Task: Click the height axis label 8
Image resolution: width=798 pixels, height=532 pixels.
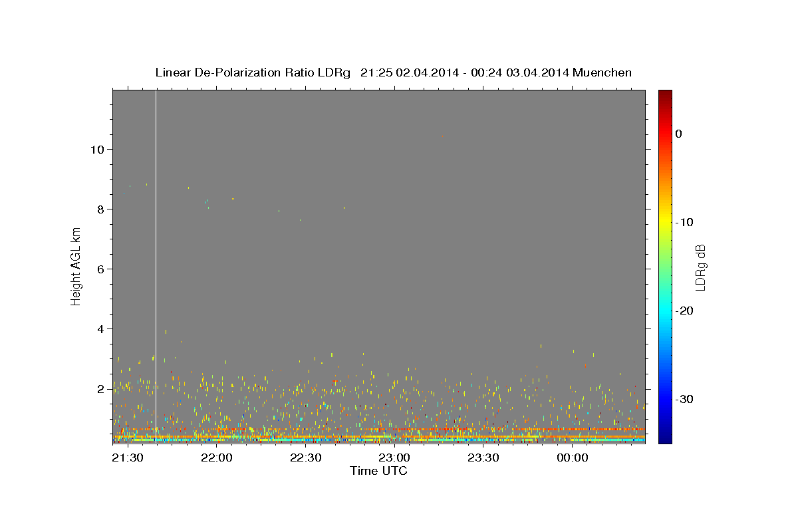Action: [x=100, y=209]
